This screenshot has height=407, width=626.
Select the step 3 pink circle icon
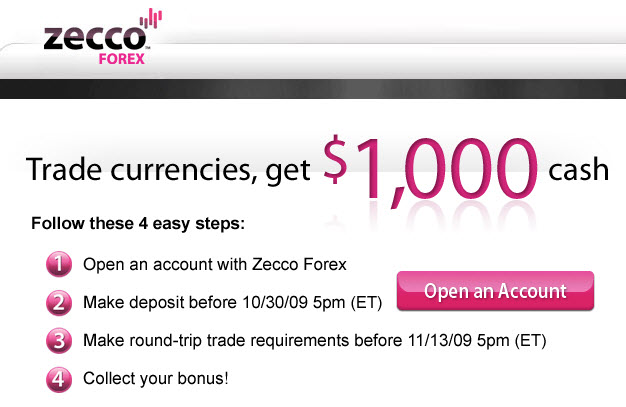click(59, 341)
